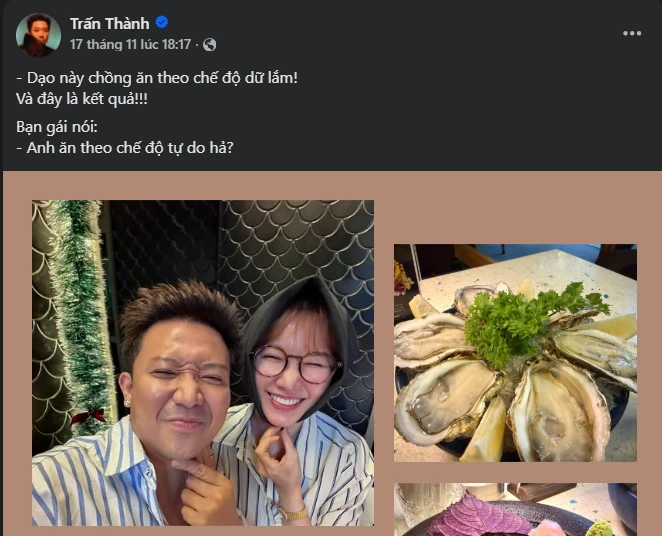Open the couple selfie photo
Image resolution: width=662 pixels, height=536 pixels.
point(203,363)
